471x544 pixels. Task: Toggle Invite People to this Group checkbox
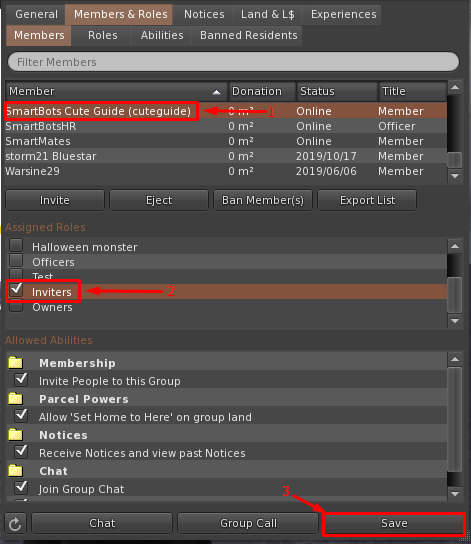(21, 380)
